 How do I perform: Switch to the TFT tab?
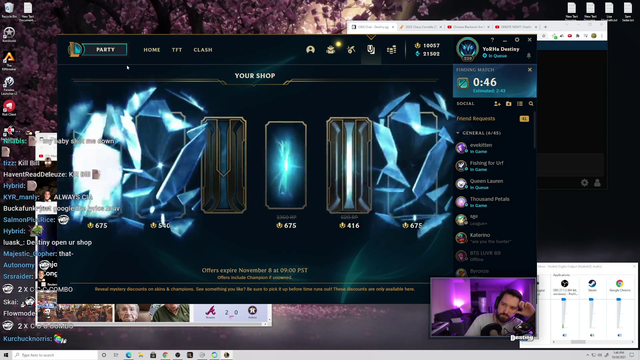pyautogui.click(x=177, y=50)
